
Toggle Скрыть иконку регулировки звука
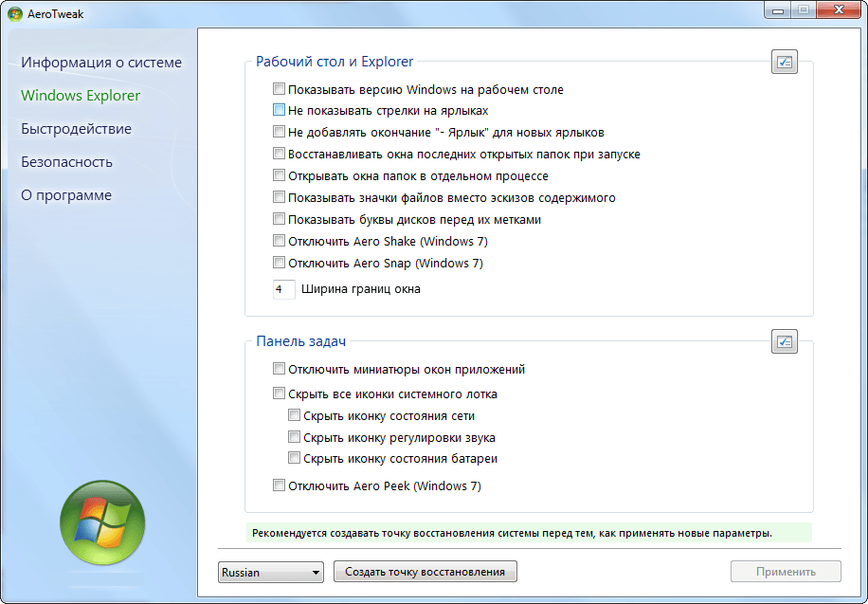[x=294, y=438]
